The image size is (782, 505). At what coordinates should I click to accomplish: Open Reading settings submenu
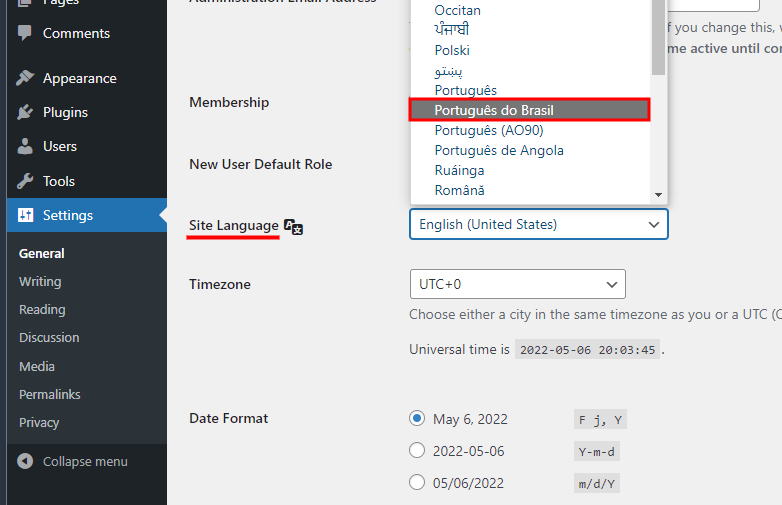42,310
